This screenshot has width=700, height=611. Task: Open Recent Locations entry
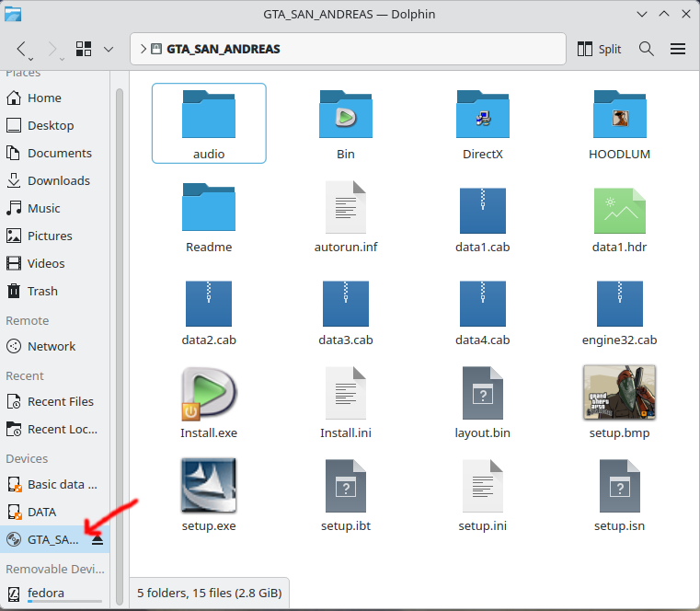(x=54, y=429)
